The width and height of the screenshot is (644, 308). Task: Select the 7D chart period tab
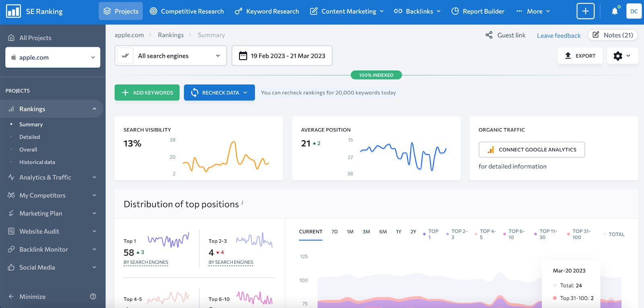coord(334,232)
